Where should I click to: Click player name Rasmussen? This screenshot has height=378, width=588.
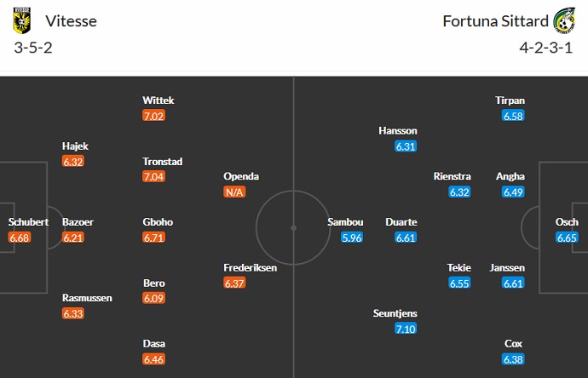(x=86, y=298)
